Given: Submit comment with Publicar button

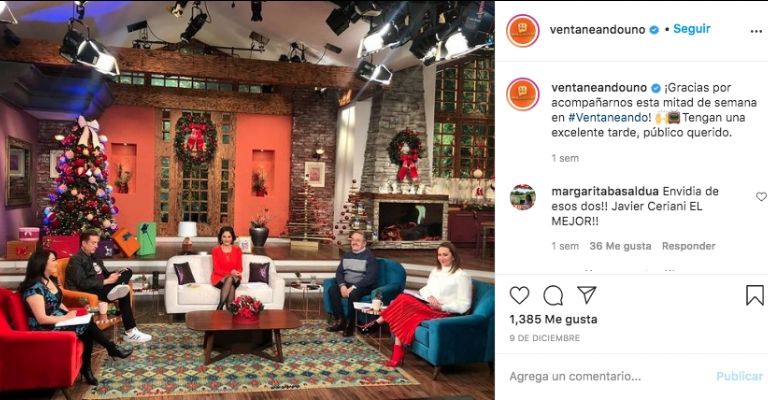Looking at the screenshot, I should pos(739,376).
